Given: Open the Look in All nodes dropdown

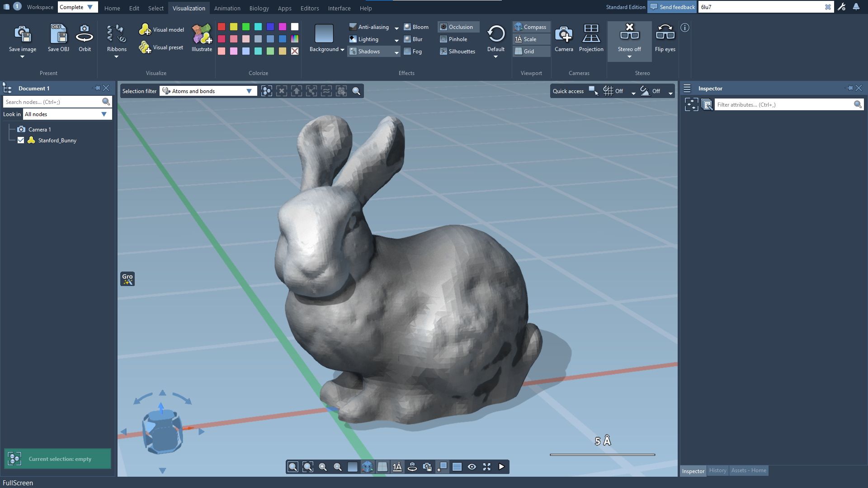Looking at the screenshot, I should 67,114.
